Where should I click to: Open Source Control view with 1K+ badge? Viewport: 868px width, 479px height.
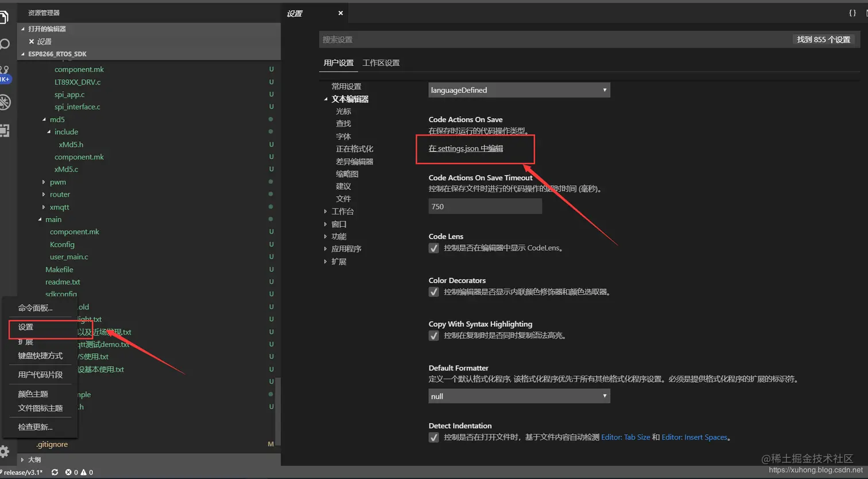(x=5, y=74)
